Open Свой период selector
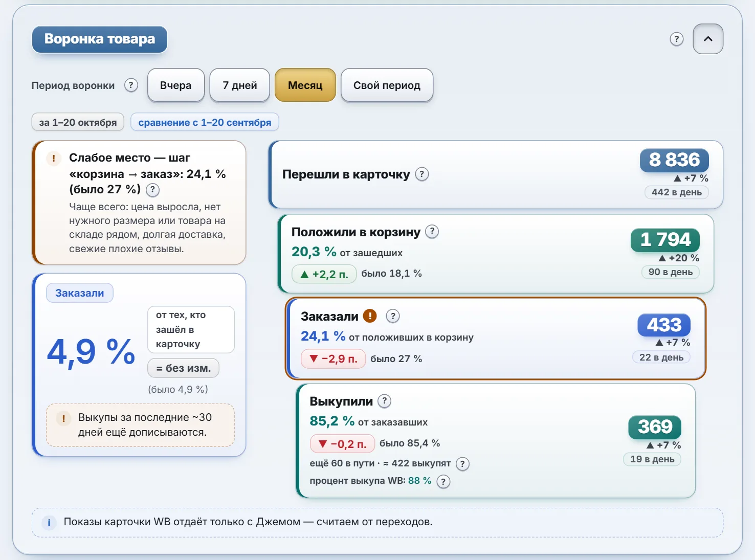 click(x=387, y=85)
